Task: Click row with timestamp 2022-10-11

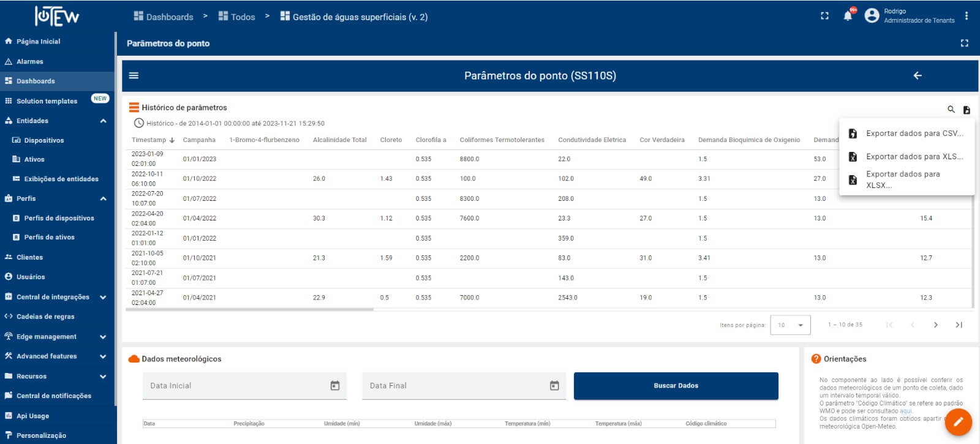Action: (549, 179)
